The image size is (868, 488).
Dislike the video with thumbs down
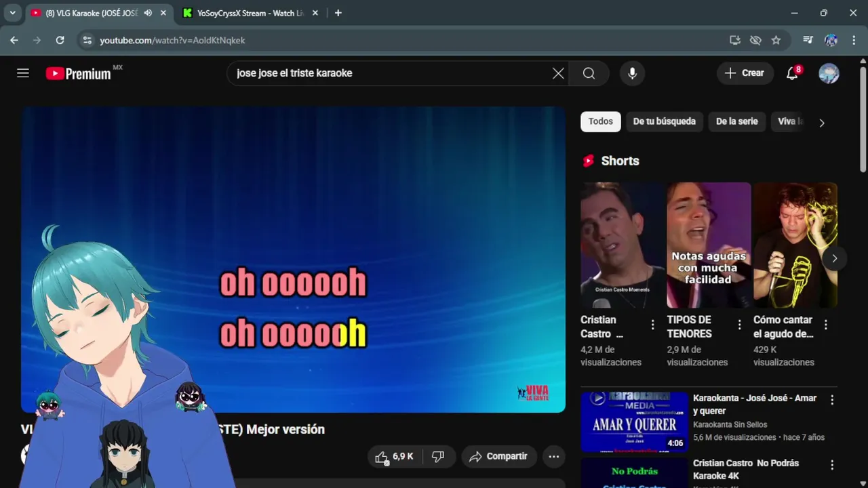click(438, 457)
